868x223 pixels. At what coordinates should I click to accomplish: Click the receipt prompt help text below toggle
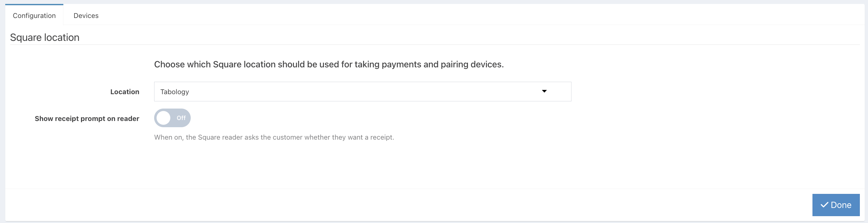coord(274,137)
